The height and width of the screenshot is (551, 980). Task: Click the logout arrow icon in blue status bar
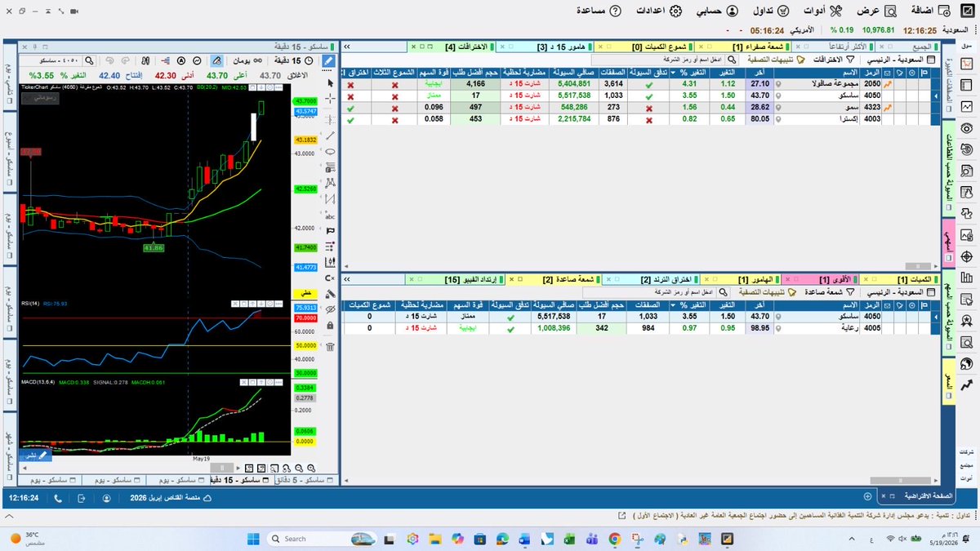[x=81, y=497]
